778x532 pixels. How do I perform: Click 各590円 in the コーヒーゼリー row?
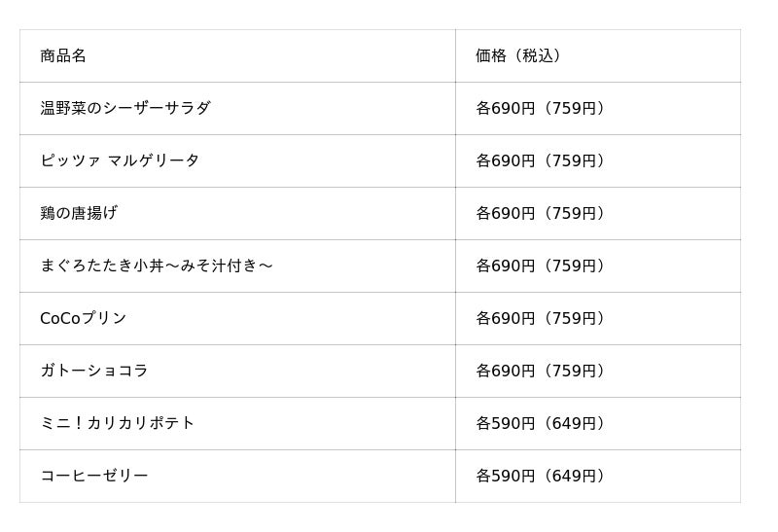click(x=506, y=476)
